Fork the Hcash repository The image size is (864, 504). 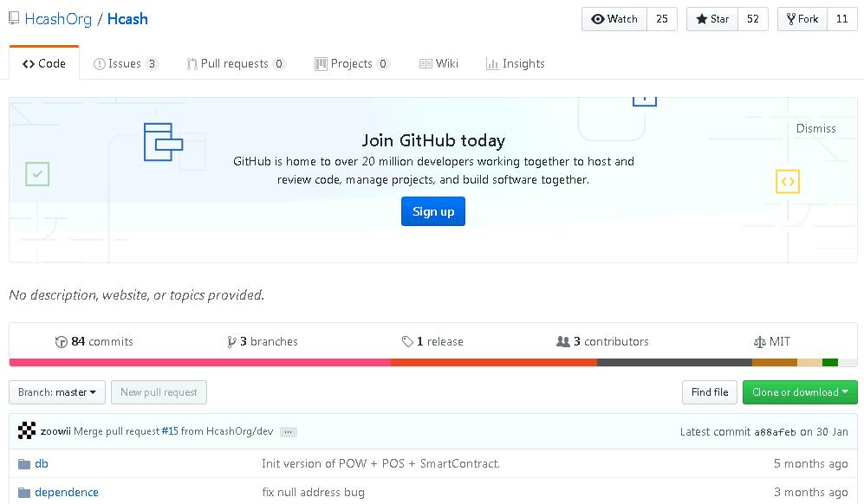point(802,19)
